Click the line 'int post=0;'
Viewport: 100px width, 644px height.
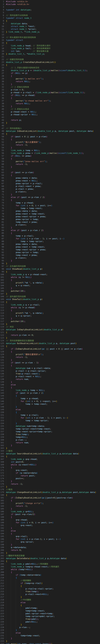click(17, 462)
